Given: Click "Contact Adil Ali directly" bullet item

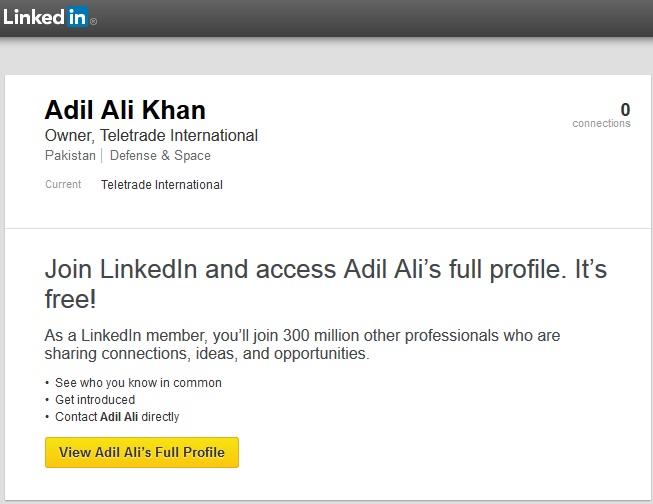Looking at the screenshot, I should pos(117,417).
